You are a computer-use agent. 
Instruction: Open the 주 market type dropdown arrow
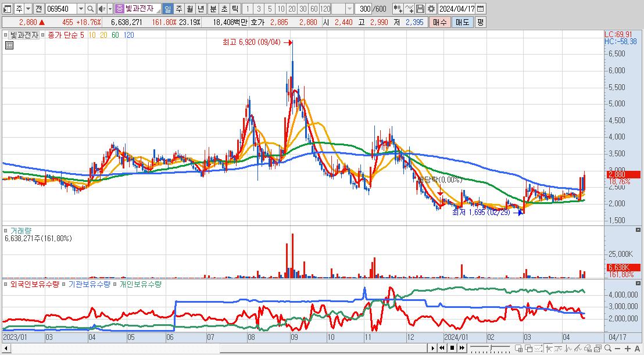pos(27,9)
